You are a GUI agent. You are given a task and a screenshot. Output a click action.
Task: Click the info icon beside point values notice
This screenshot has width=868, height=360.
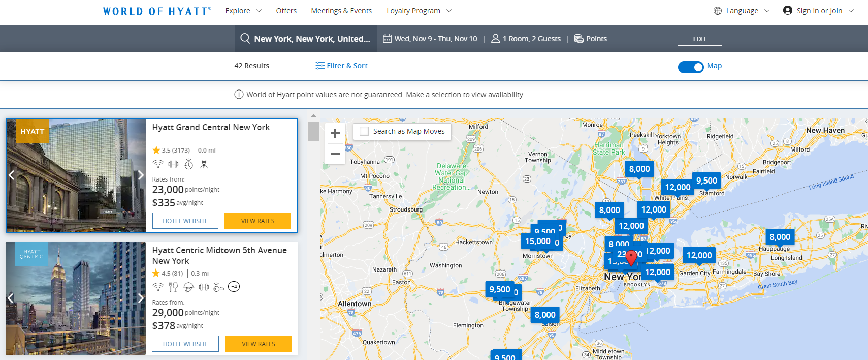point(239,95)
